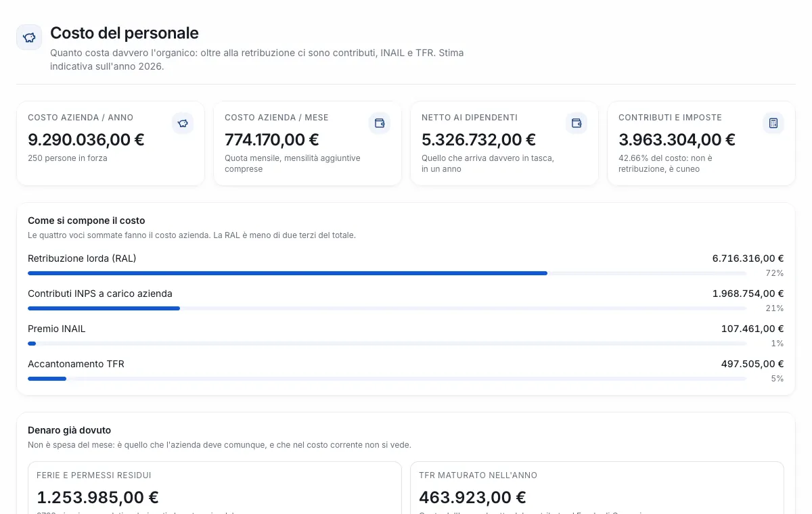Screen dimensions: 812x514
Task: Click the Retribuzione lorda (RAL) progress bar
Action: click(x=387, y=273)
